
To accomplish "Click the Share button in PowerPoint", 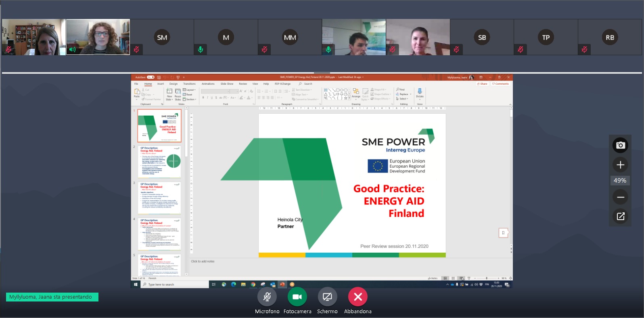I will point(482,84).
